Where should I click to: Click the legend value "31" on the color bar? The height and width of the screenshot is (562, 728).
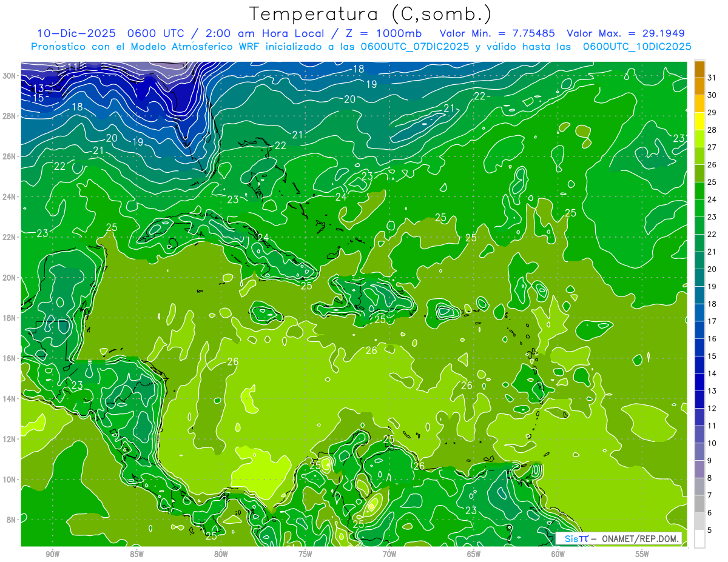click(712, 78)
